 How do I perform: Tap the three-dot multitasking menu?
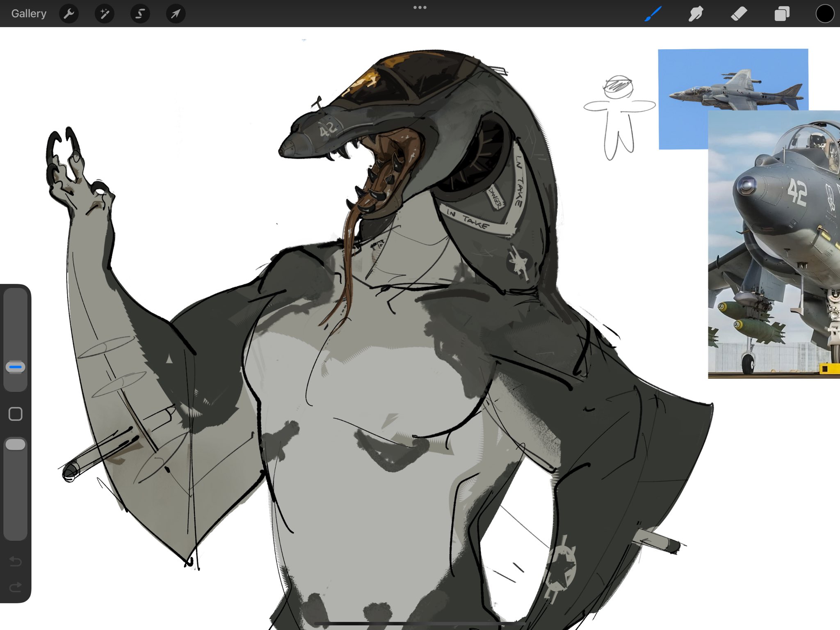pyautogui.click(x=420, y=7)
